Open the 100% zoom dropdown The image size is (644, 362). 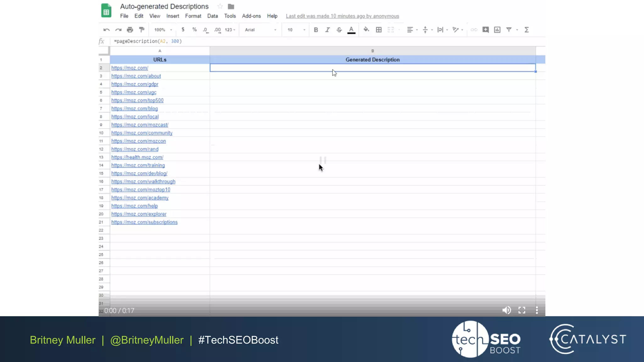click(163, 30)
